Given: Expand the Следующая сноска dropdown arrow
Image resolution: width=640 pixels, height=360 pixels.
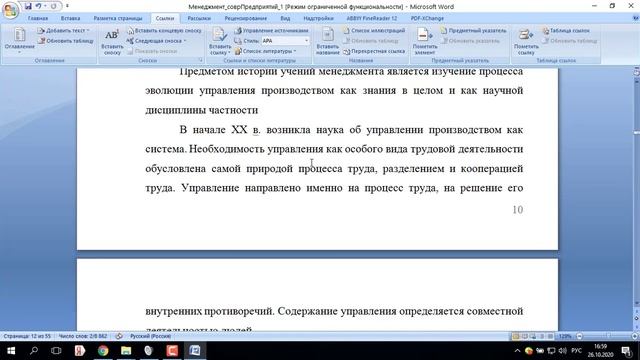Looking at the screenshot, I should 185,41.
